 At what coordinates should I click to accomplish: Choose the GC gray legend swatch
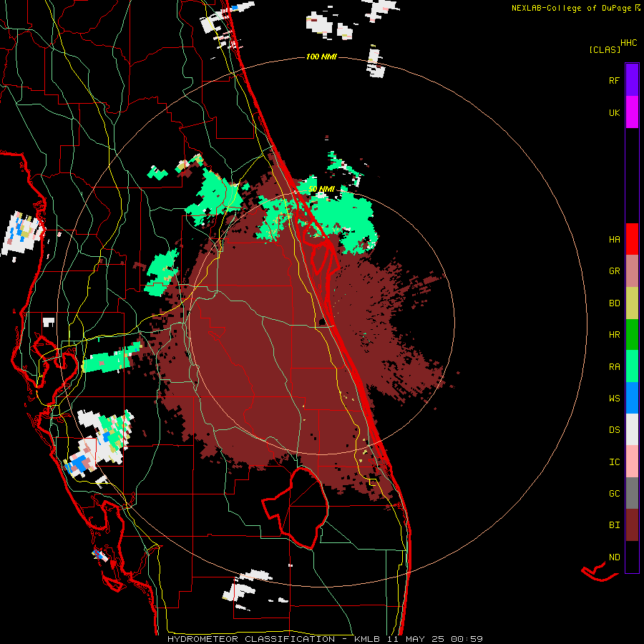632,493
